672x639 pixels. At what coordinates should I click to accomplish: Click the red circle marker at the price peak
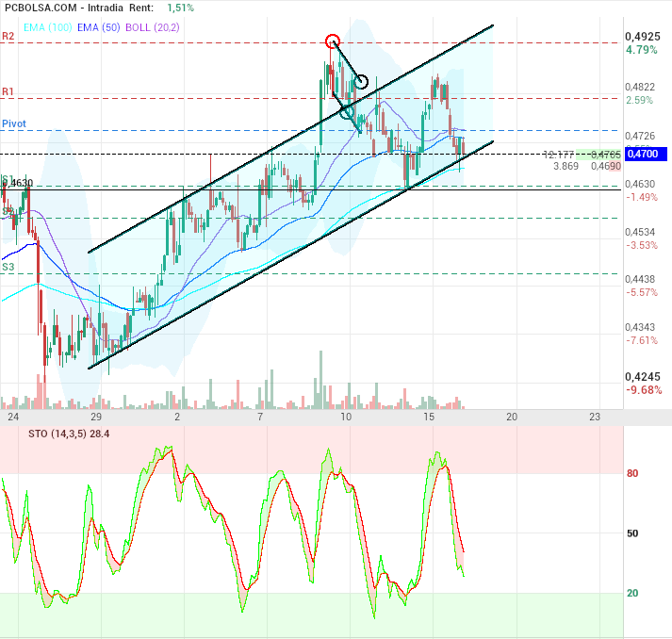pos(332,41)
